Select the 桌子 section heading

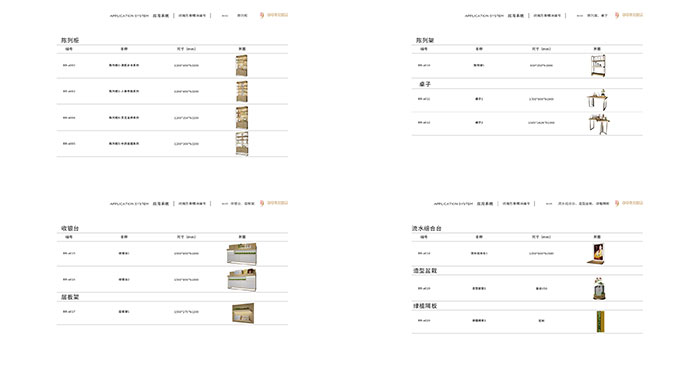(x=425, y=84)
